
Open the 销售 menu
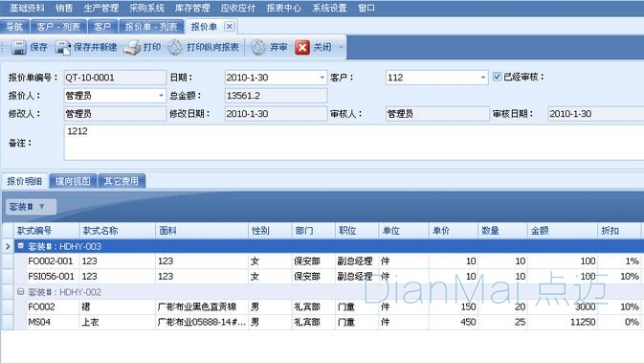tap(64, 8)
